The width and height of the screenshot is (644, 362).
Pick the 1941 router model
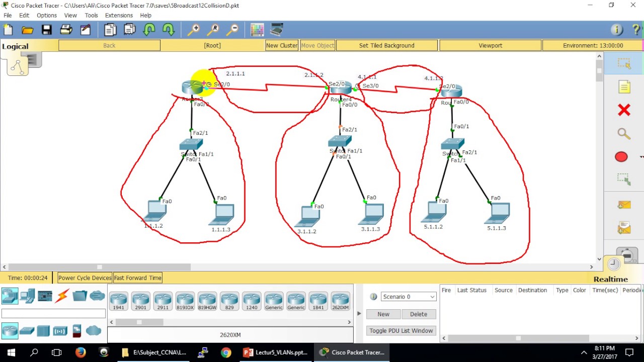point(119,301)
